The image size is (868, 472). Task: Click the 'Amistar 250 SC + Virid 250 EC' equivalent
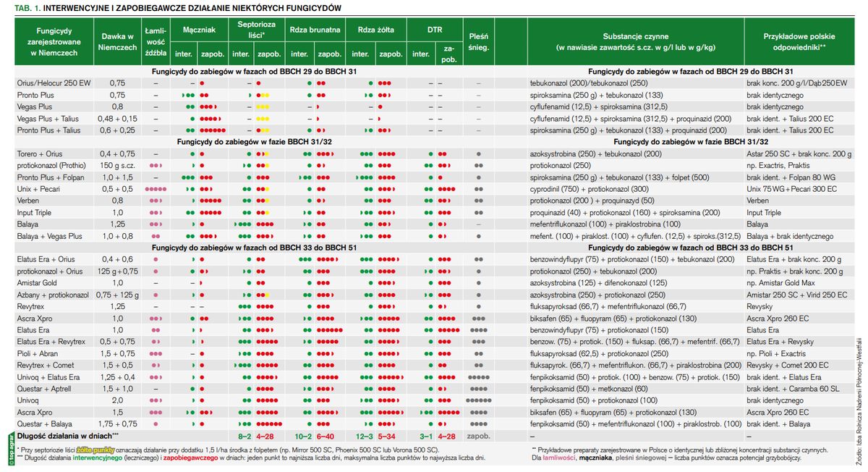tap(797, 295)
